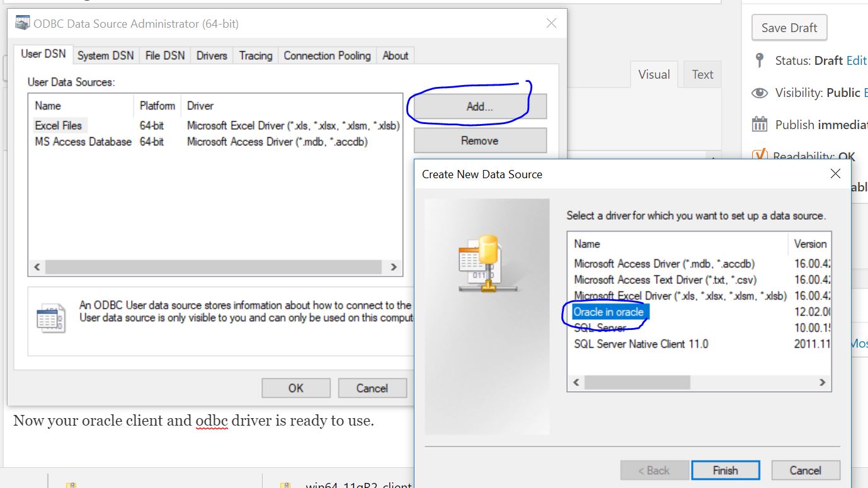Select Microsoft Access Text Driver entry
The image size is (868, 488).
click(665, 280)
